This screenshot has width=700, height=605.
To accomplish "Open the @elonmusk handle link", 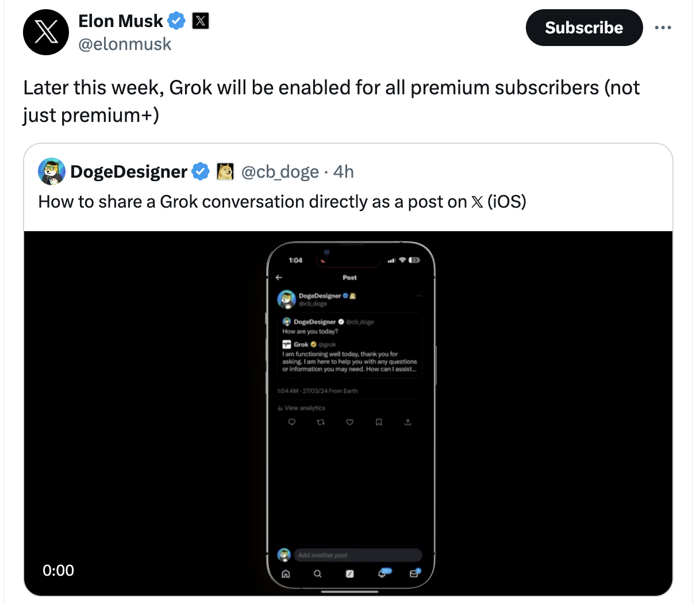I will point(125,44).
